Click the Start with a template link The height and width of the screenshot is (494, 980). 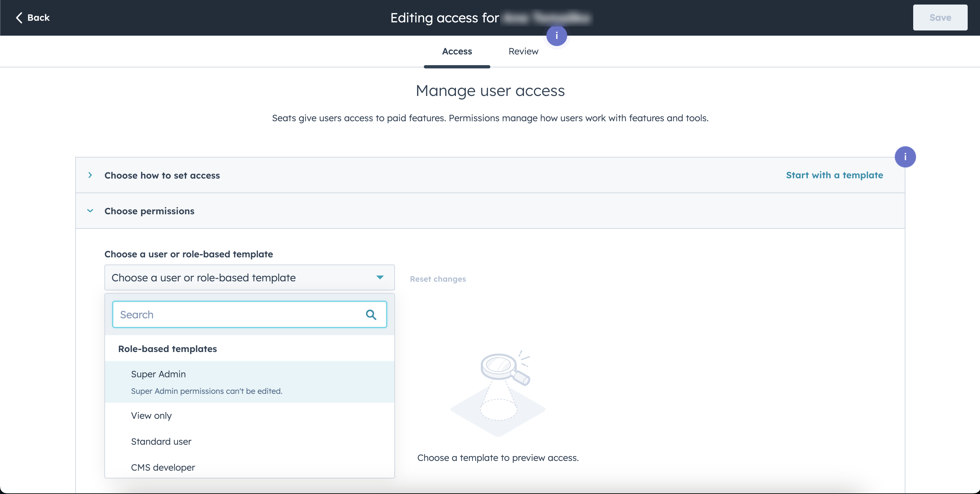point(835,175)
